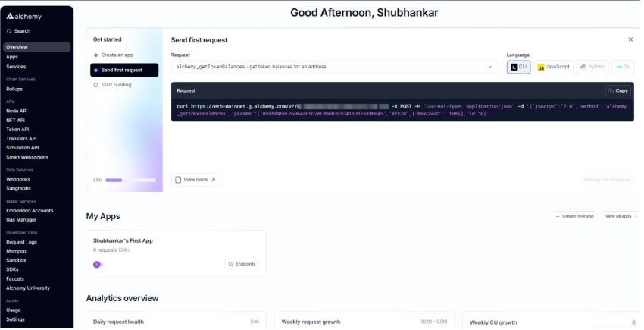Open Embedded Accounts
Viewport: 644px width, 330px height.
(x=30, y=210)
